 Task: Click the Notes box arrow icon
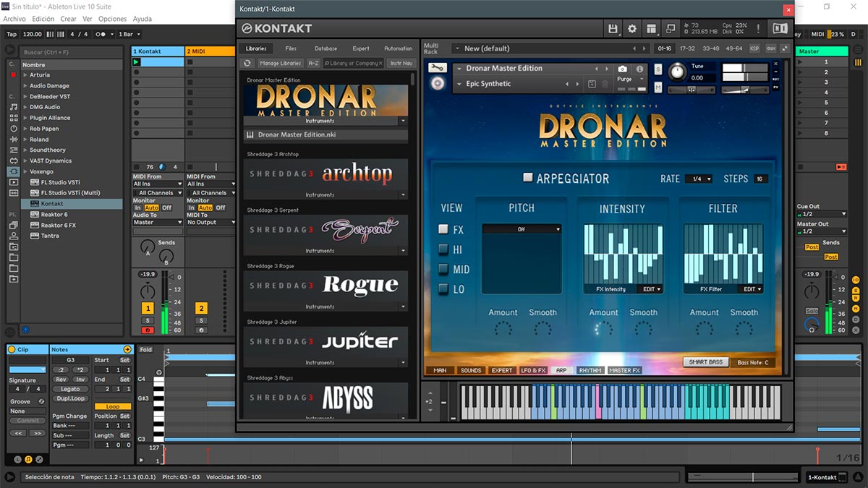click(x=128, y=349)
